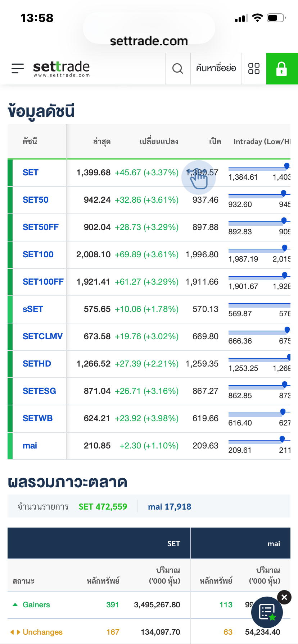Close the floating widget with X
Viewport: 298px width, 644px height.
coord(284,597)
